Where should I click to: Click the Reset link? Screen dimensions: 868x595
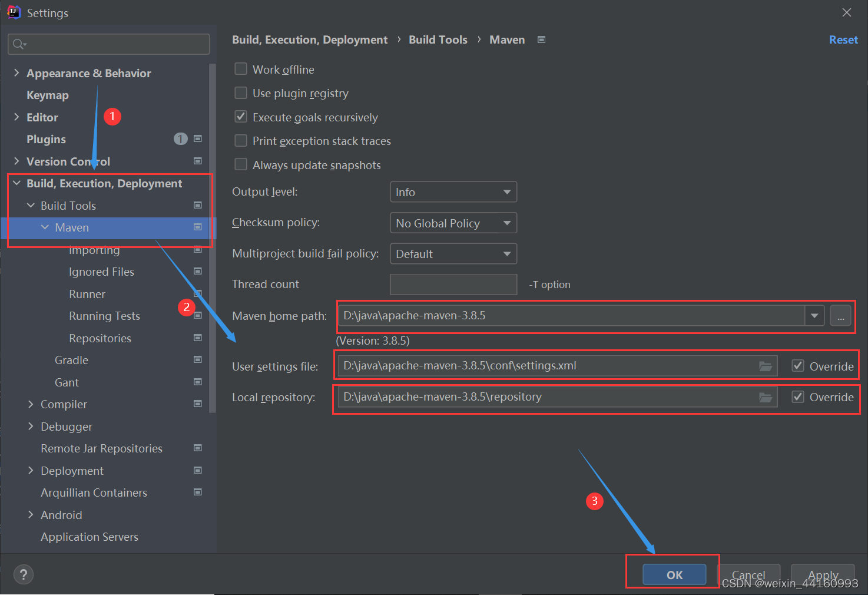tap(843, 39)
